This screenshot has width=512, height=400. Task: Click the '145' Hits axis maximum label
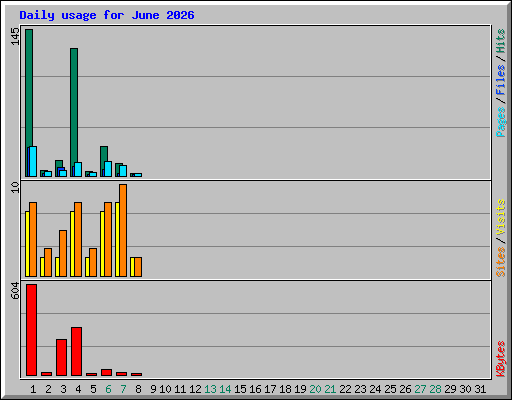(15, 36)
